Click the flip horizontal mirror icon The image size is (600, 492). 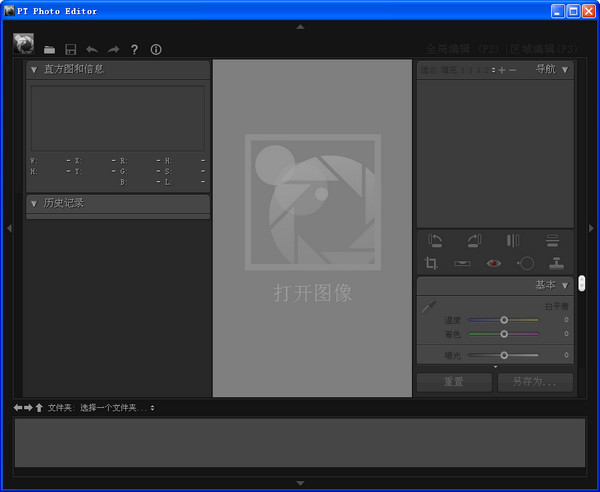tap(513, 240)
